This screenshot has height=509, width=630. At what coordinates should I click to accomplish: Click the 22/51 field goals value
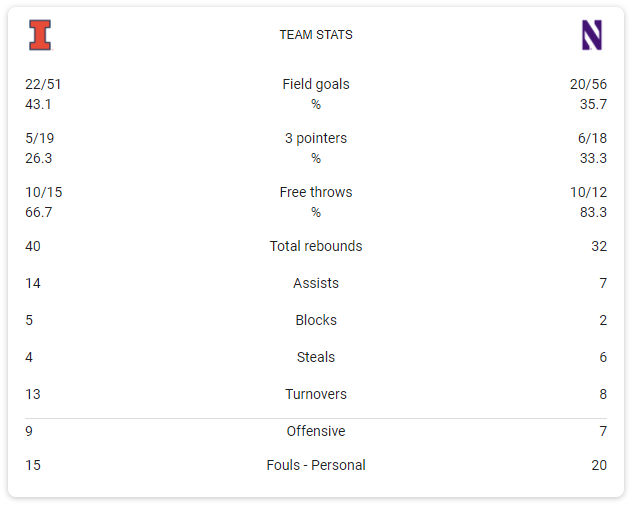point(43,85)
